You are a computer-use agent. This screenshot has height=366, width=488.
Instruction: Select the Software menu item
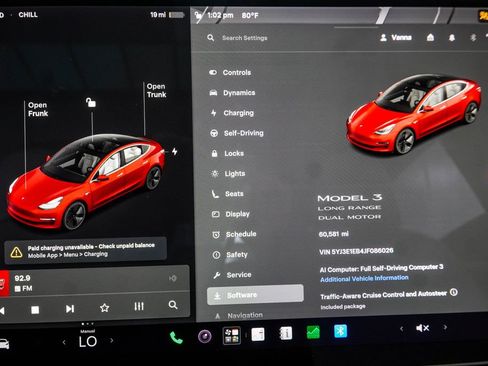point(255,295)
